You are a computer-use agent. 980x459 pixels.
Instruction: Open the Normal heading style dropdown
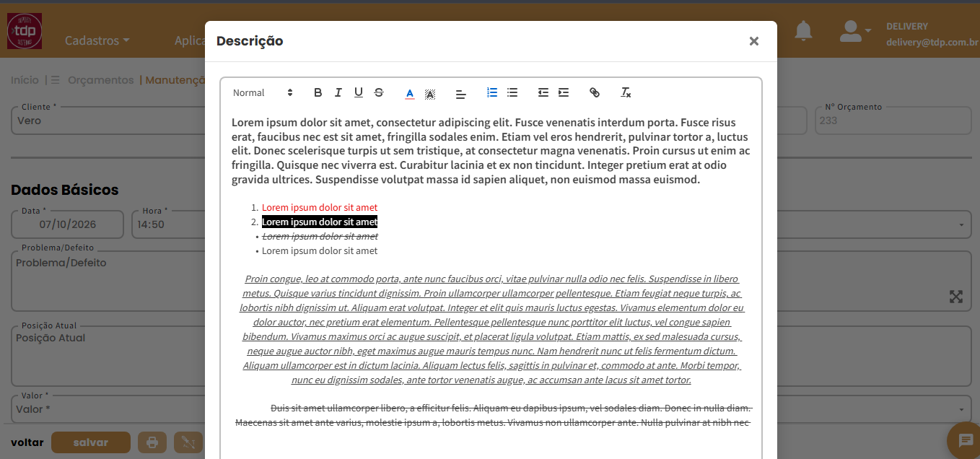[263, 92]
